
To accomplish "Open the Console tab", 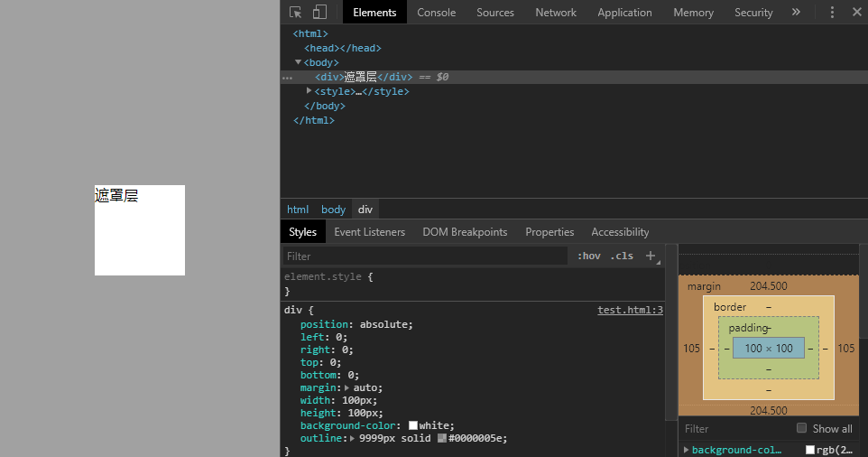I will pos(436,12).
